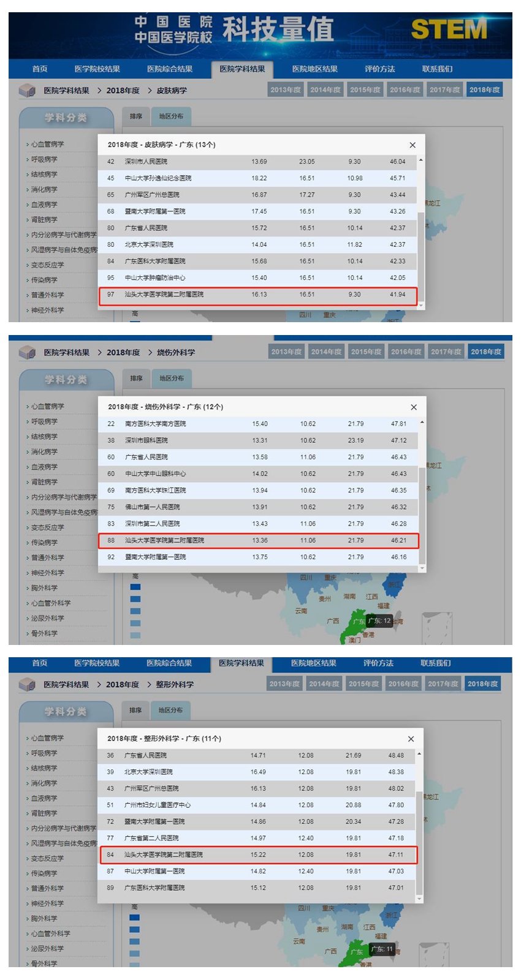Viewport: 521px width, 980px height.
Task: Click the 佛山市第一人民医院 row
Action: pos(258,507)
